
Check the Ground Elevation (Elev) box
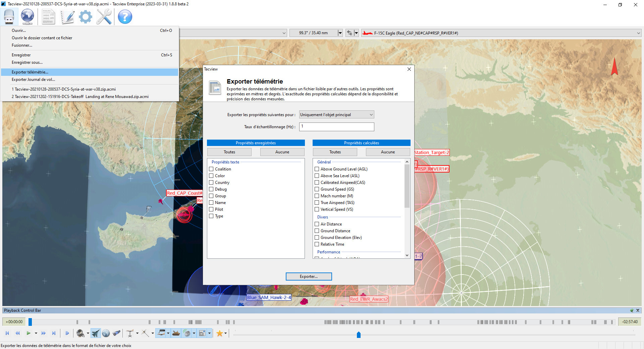(x=317, y=238)
